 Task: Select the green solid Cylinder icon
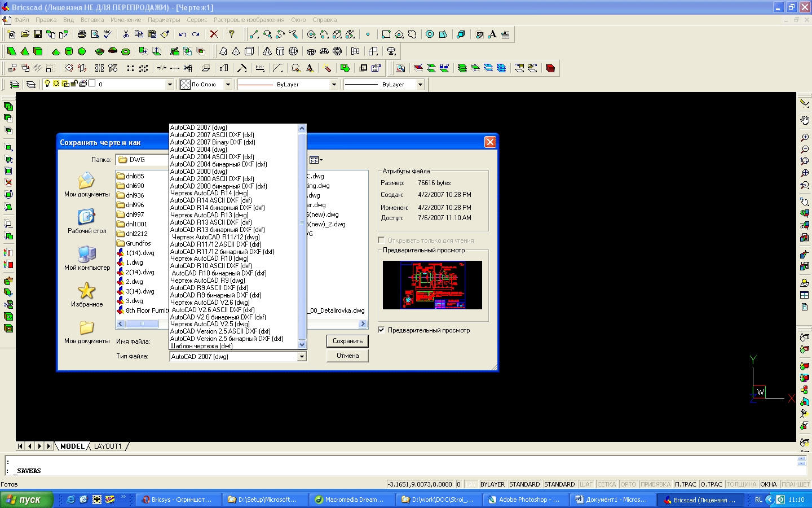(69, 51)
